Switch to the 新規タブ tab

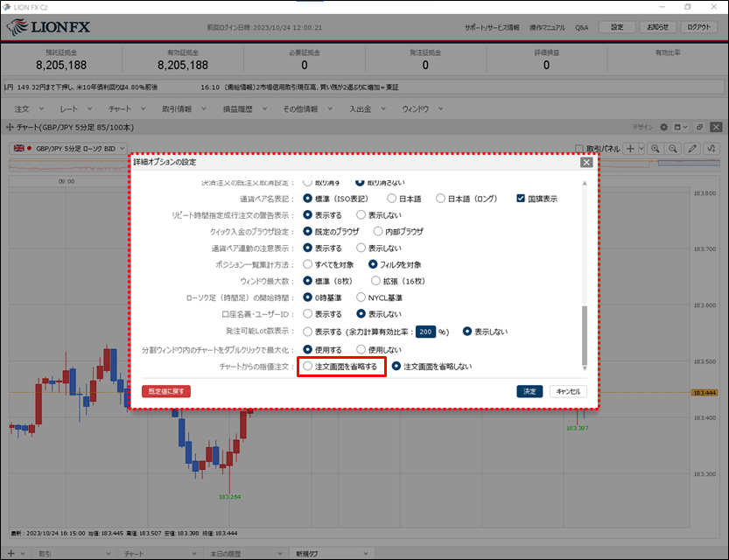pos(307,554)
